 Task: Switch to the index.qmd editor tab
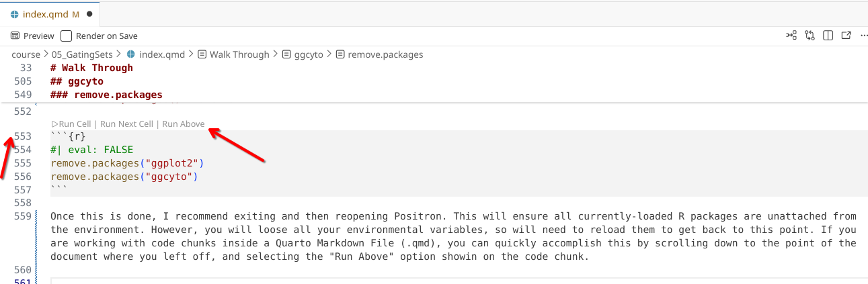pos(45,14)
